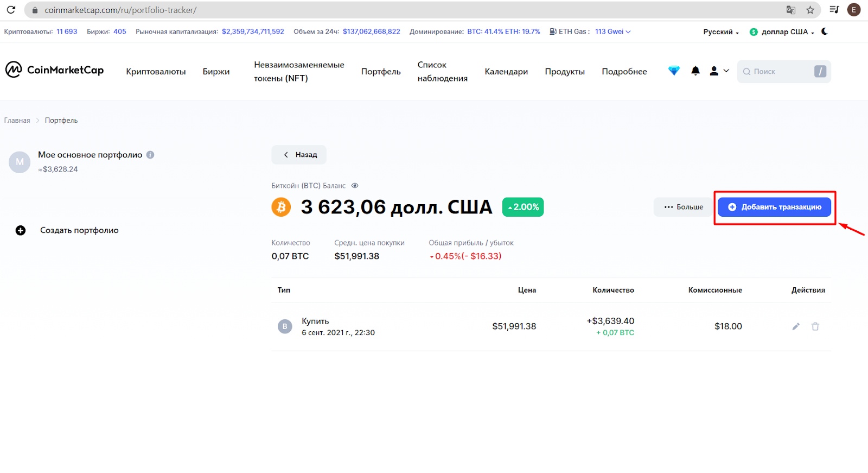
Task: Click the browser address bar URL
Action: tap(120, 10)
